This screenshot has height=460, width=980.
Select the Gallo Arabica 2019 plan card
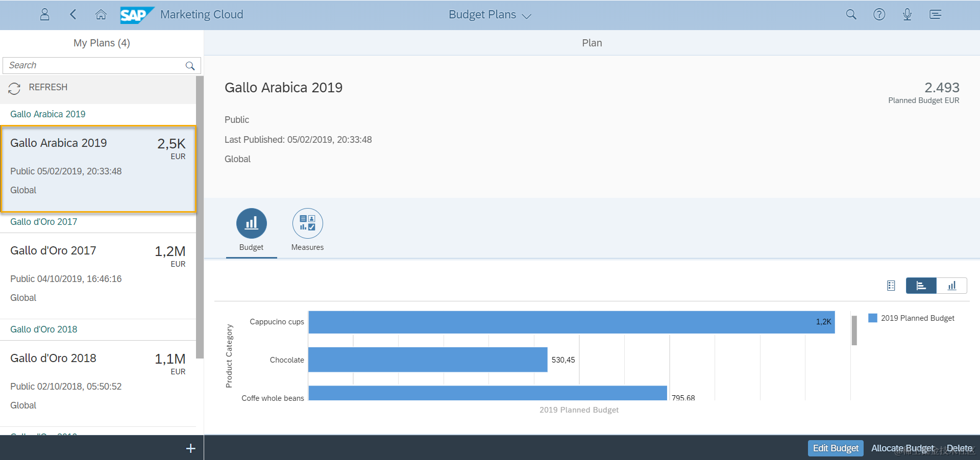click(98, 168)
